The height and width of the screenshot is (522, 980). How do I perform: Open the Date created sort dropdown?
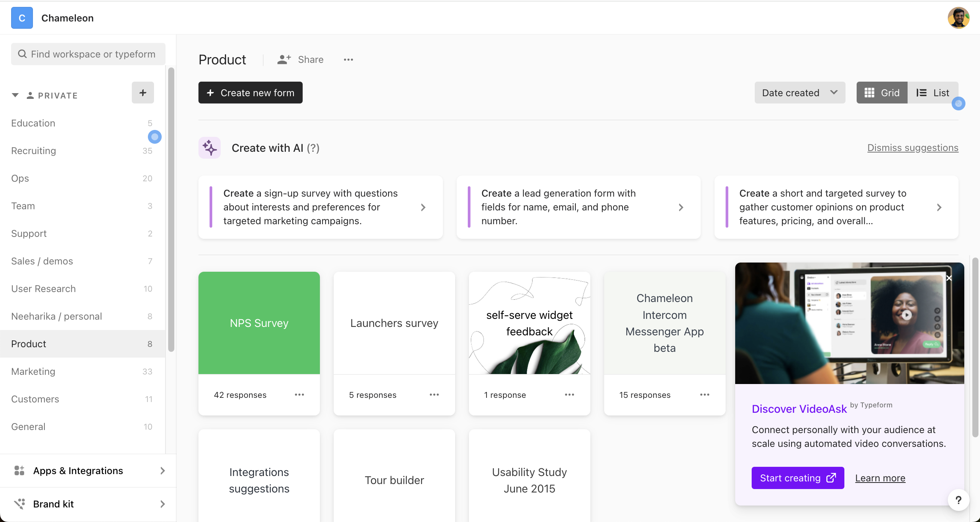tap(800, 93)
